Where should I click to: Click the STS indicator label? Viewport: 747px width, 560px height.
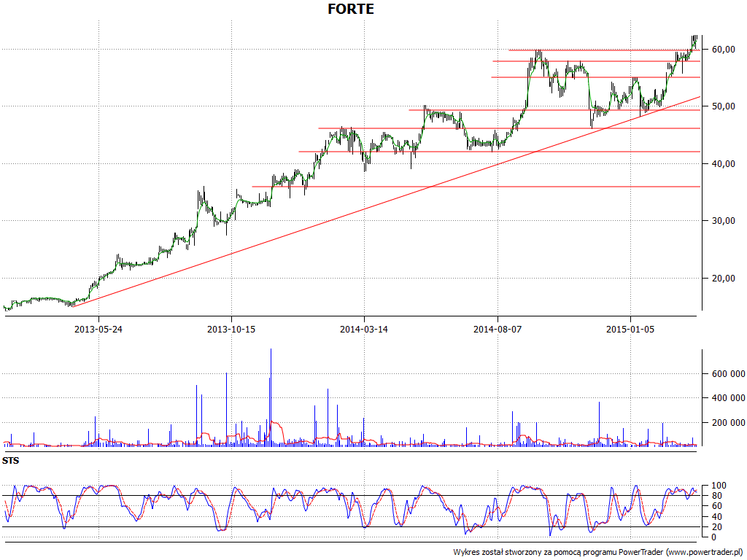coord(10,461)
